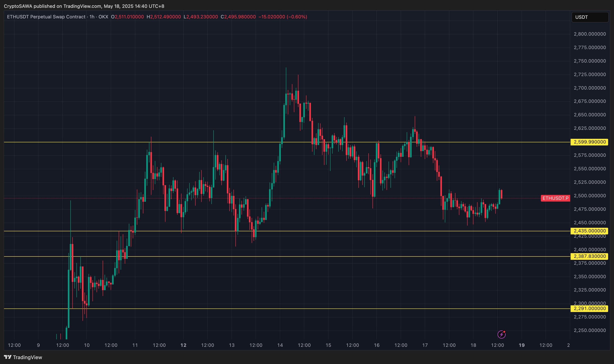Click the open value O2,511.010000
Screen dimensions: 614x364
127,17
